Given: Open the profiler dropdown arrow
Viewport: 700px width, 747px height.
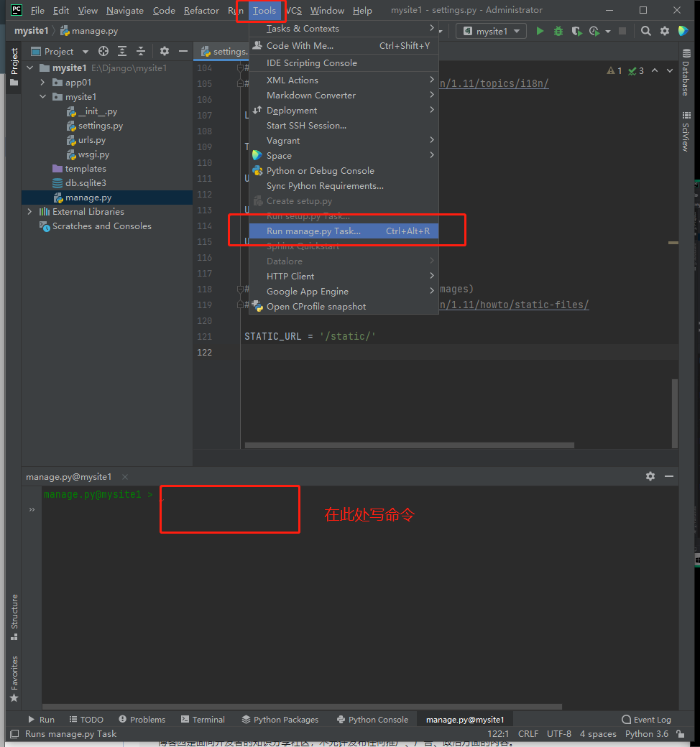Looking at the screenshot, I should pyautogui.click(x=607, y=32).
